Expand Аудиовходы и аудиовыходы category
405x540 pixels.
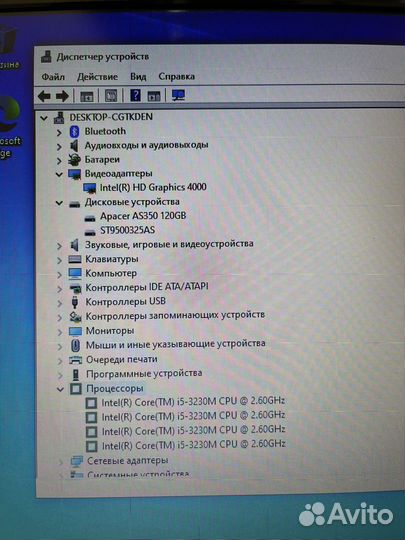(x=59, y=147)
